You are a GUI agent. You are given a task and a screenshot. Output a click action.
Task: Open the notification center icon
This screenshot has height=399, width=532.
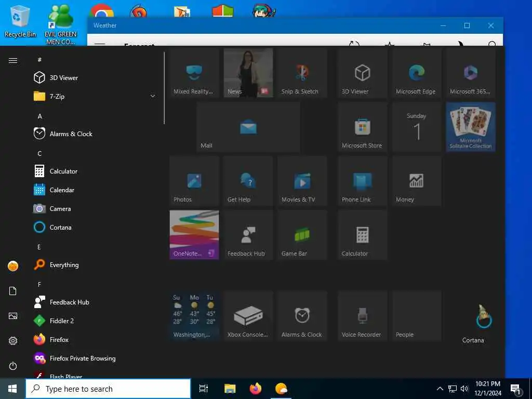(x=515, y=389)
